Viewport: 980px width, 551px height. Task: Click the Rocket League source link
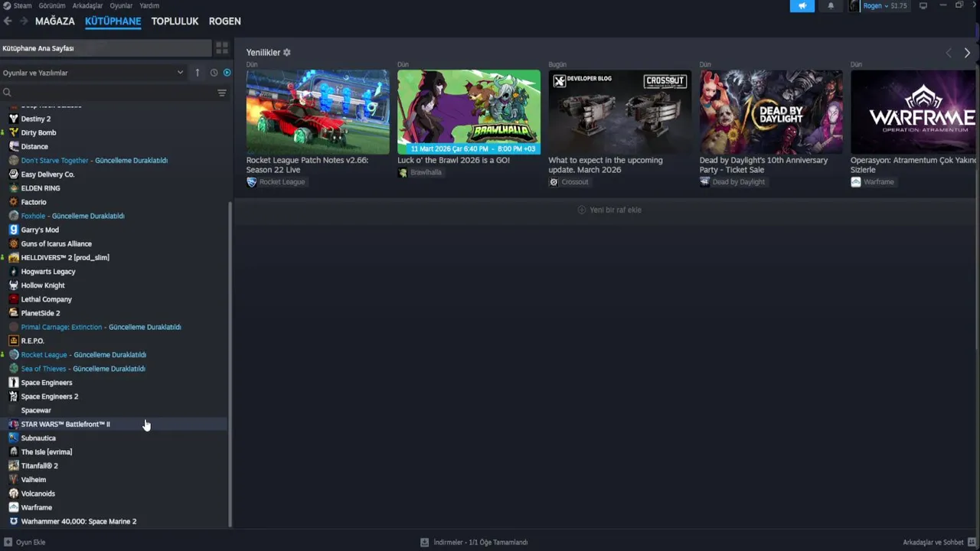coord(276,182)
